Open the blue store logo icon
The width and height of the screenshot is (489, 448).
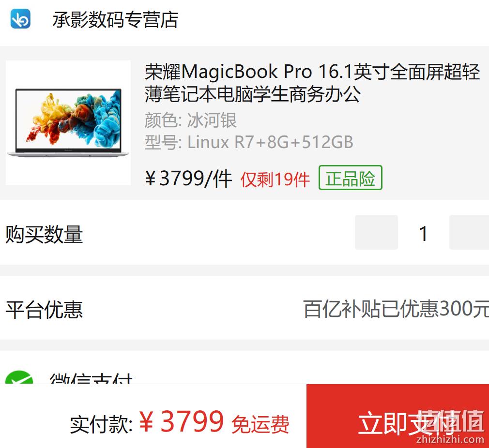(21, 19)
